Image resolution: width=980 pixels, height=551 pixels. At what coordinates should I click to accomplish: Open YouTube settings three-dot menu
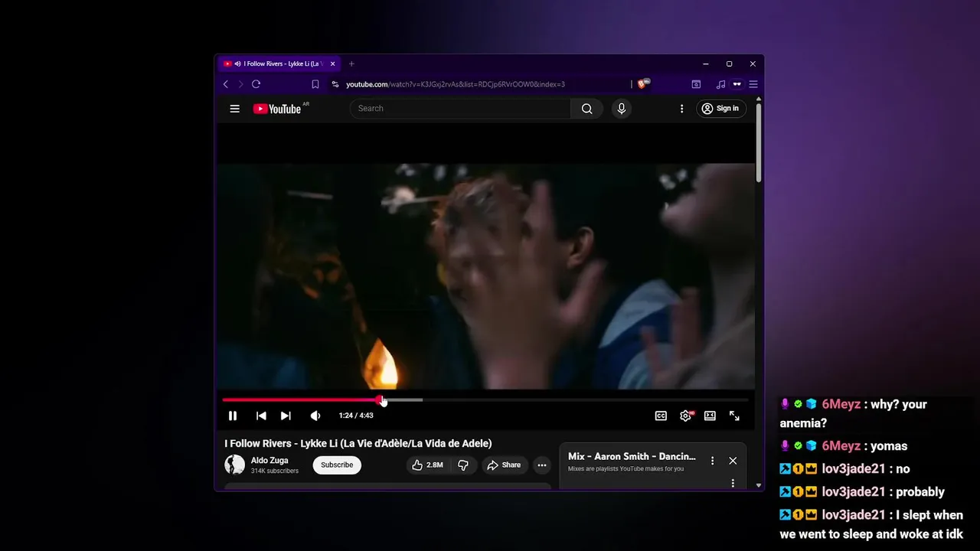(x=681, y=109)
